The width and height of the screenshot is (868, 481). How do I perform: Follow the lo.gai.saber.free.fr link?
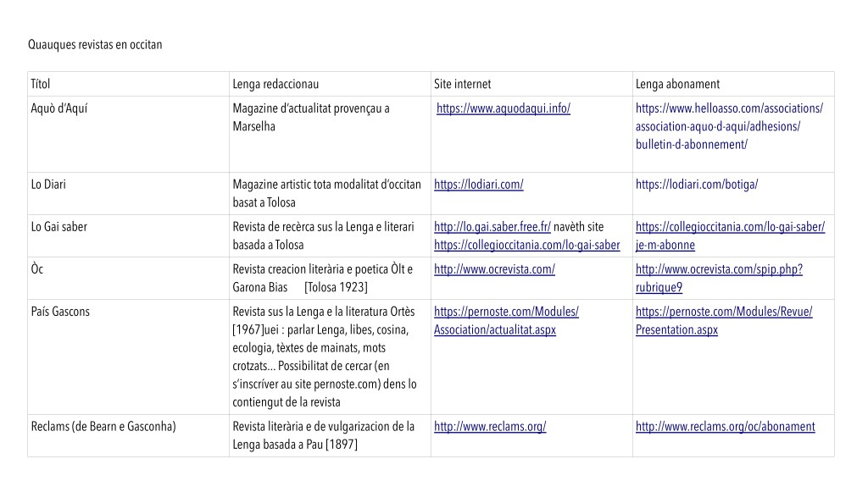click(492, 227)
